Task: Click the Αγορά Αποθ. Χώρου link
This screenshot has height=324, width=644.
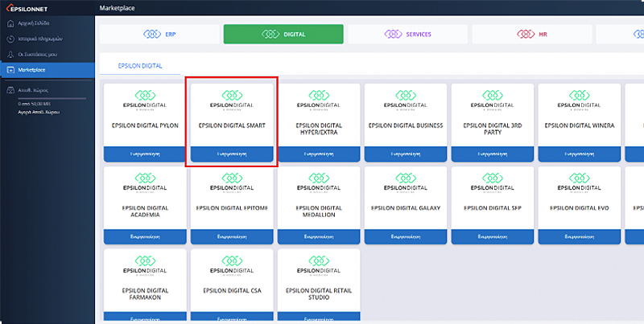Action: click(39, 112)
